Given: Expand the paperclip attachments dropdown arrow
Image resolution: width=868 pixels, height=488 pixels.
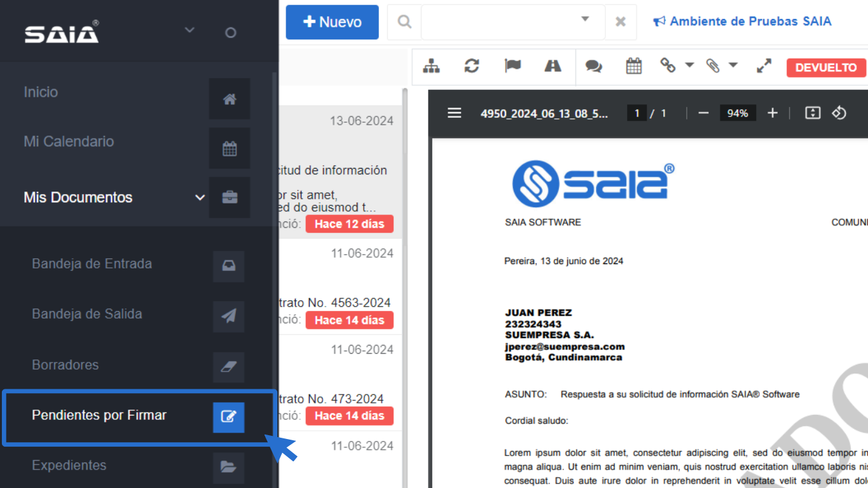Looking at the screenshot, I should click(x=733, y=66).
